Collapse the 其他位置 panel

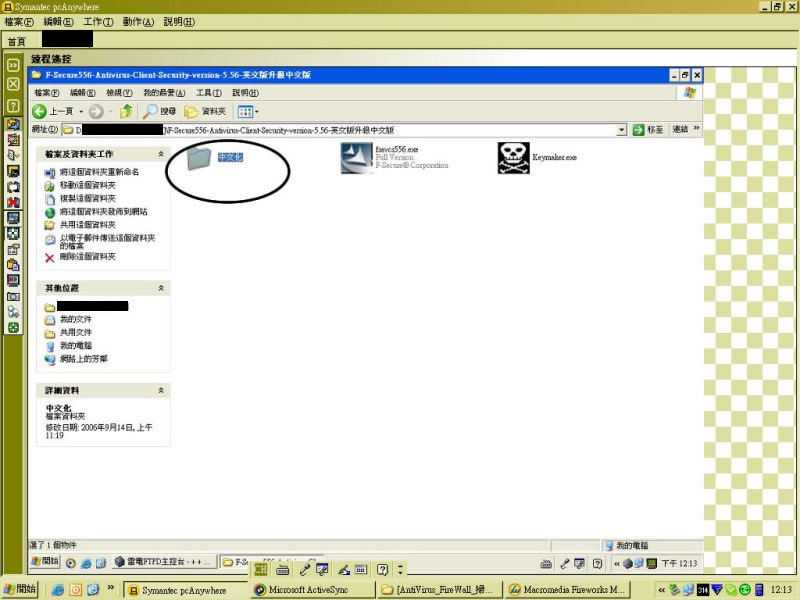click(161, 288)
